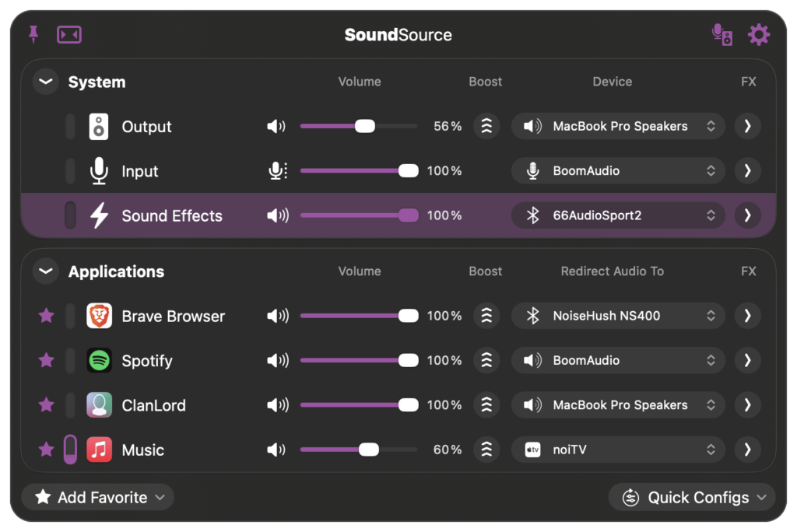The width and height of the screenshot is (797, 532).
Task: Select the Spotify application row
Action: pyautogui.click(x=147, y=361)
